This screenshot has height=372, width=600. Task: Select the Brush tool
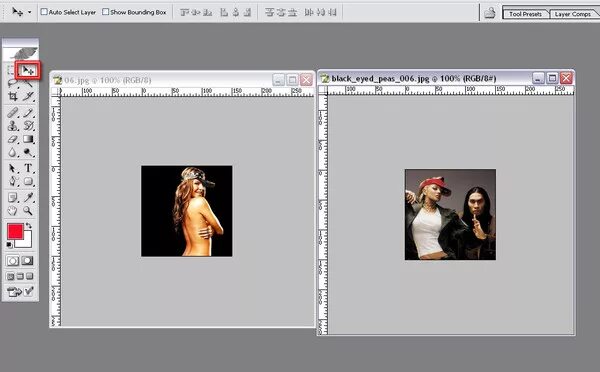pyautogui.click(x=28, y=113)
